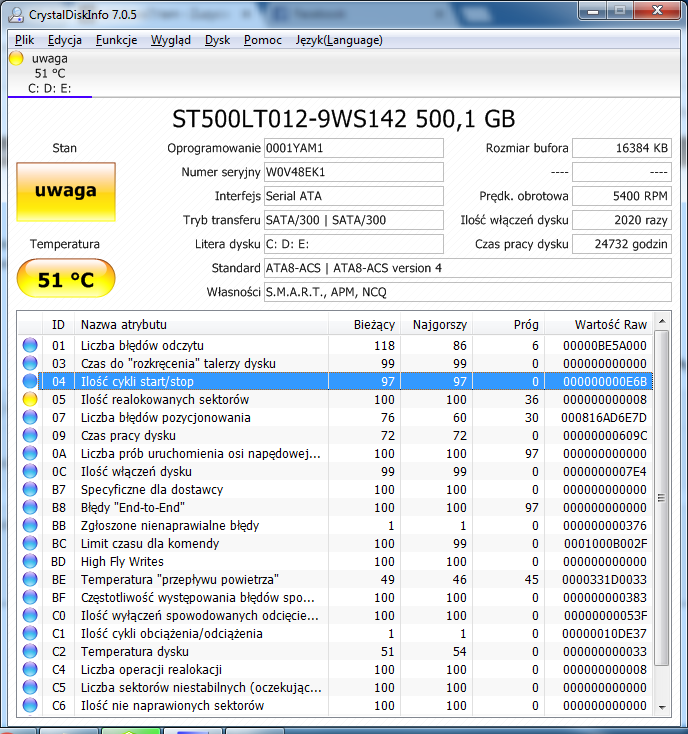Click the attribute list scrollbar thumb

coord(662,498)
